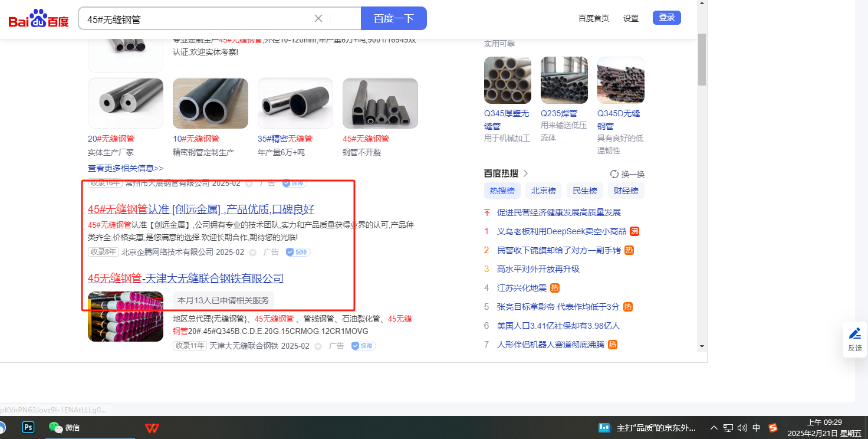Clear the search box with the X icon
The image size is (868, 439).
(318, 18)
